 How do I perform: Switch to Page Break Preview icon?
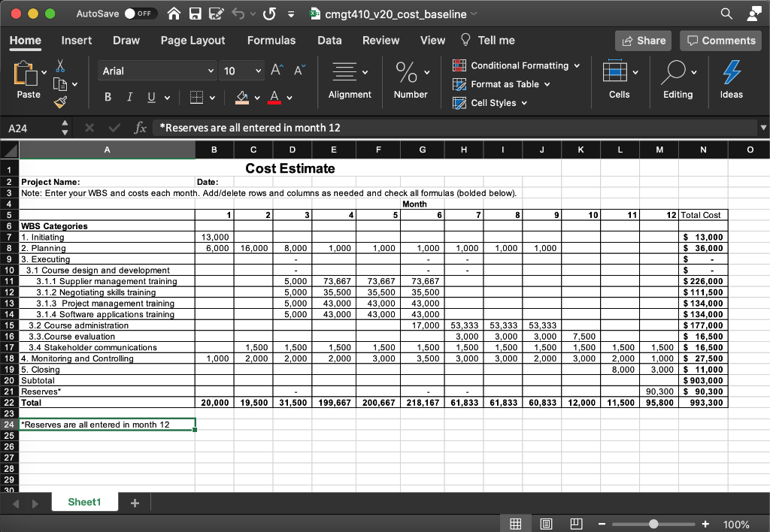coord(577,524)
